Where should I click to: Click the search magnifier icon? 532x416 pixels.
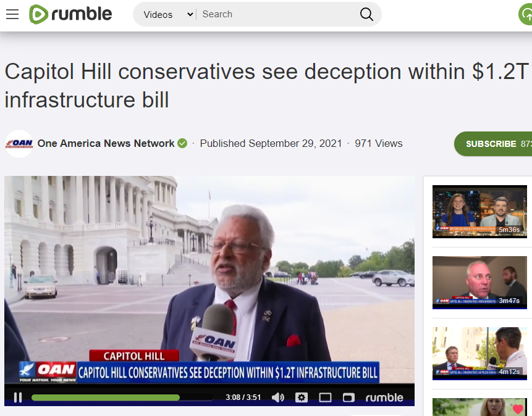coord(366,14)
